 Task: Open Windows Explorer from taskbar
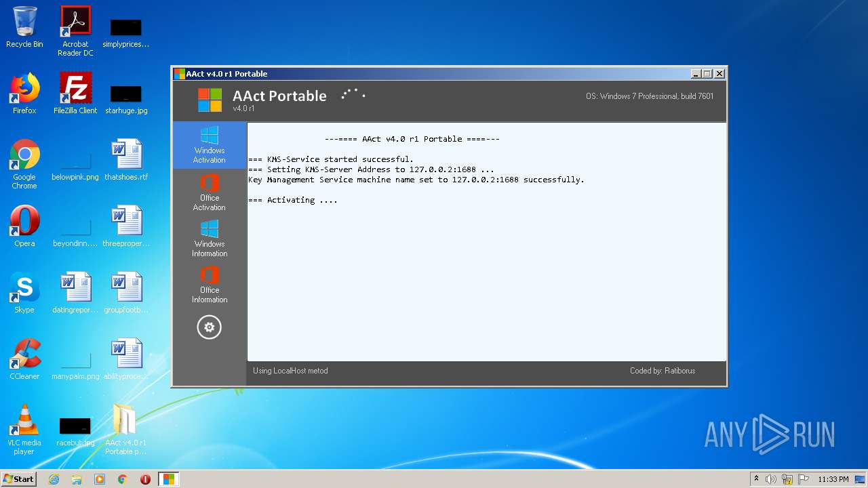click(77, 479)
